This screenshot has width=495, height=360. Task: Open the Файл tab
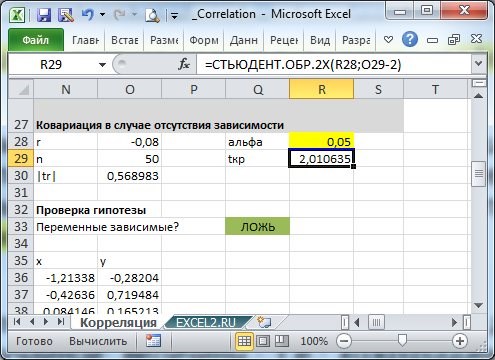point(36,40)
